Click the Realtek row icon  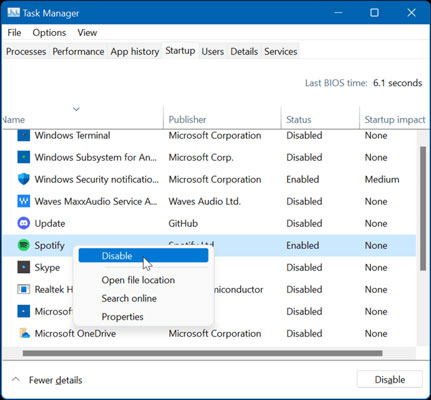24,289
